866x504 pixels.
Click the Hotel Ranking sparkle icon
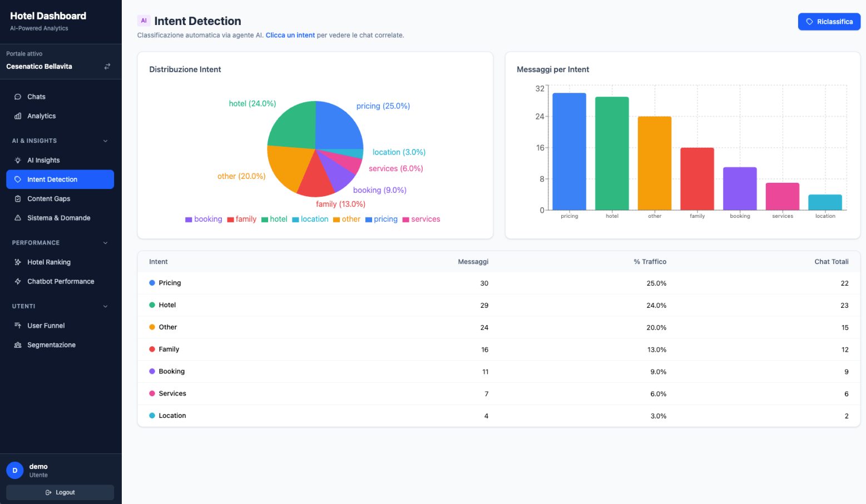(x=18, y=262)
